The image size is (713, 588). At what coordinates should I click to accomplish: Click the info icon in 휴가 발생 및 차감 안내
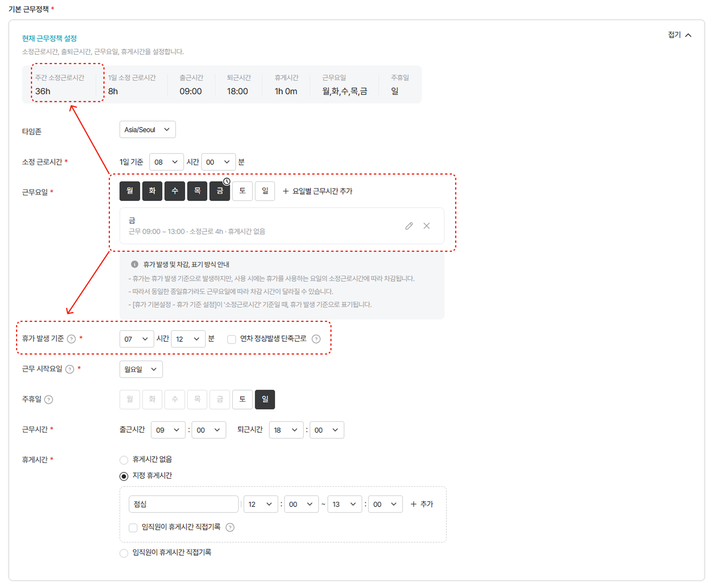(135, 264)
